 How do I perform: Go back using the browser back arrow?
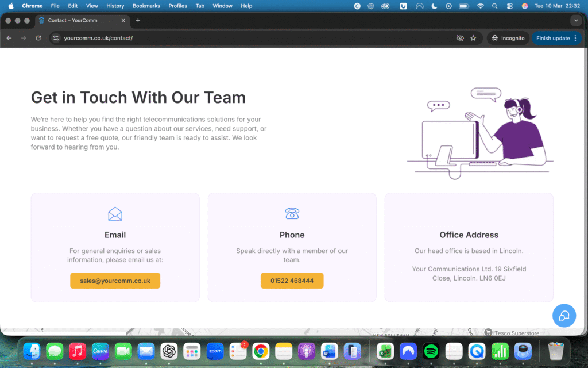(x=9, y=38)
